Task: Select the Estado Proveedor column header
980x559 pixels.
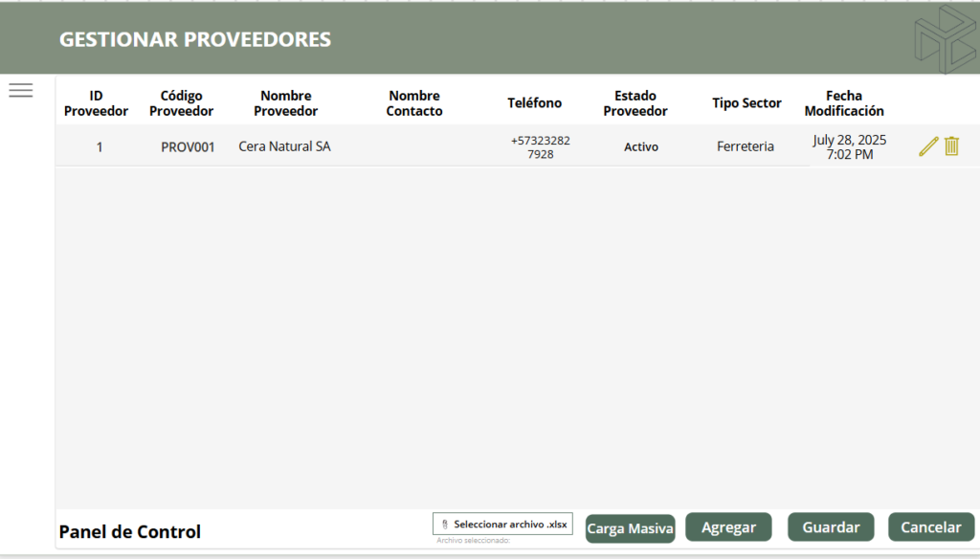Action: point(635,103)
